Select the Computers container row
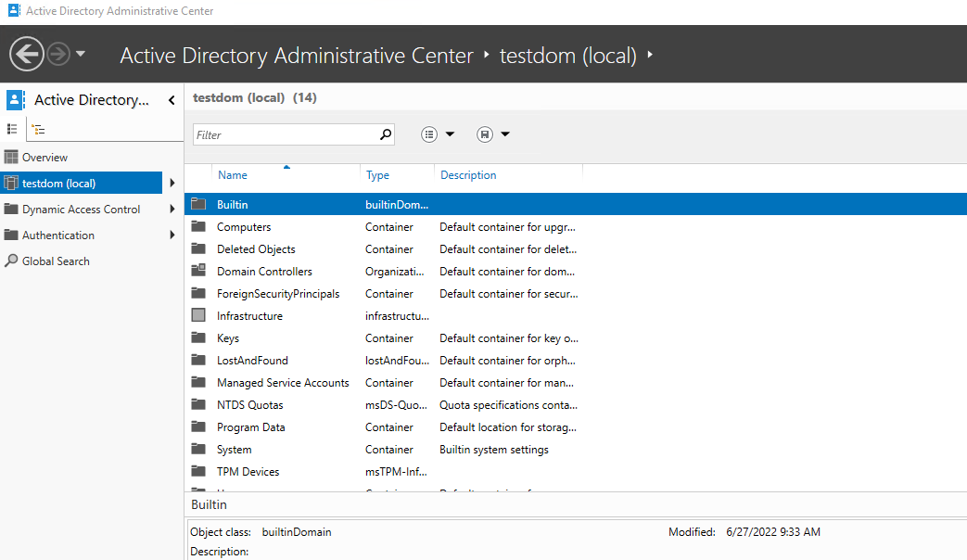The height and width of the screenshot is (560, 967). click(576, 227)
